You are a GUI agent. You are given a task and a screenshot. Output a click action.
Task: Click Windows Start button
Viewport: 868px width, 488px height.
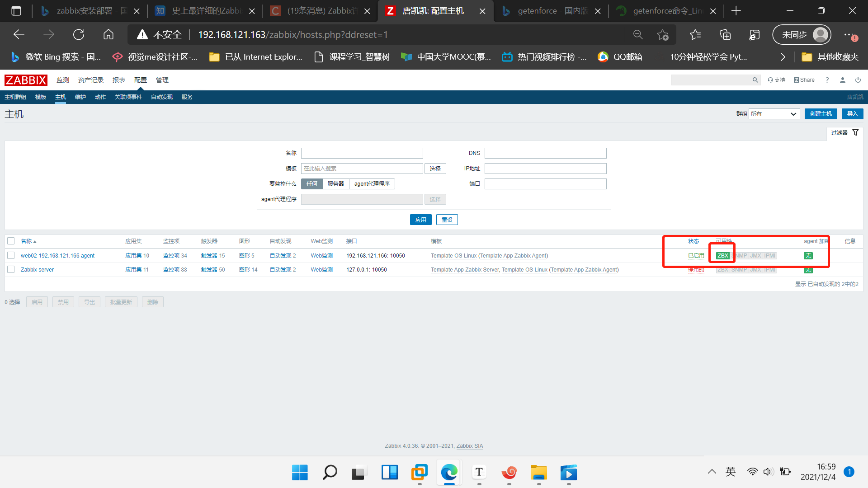300,473
